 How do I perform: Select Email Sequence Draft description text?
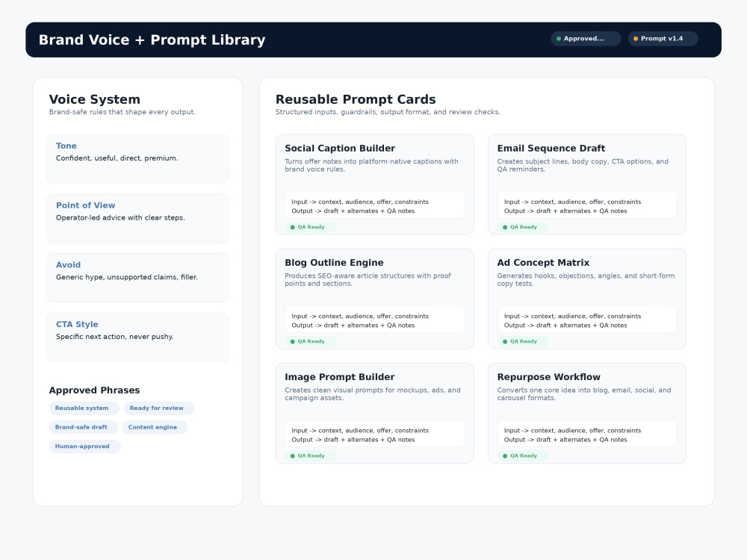(583, 165)
